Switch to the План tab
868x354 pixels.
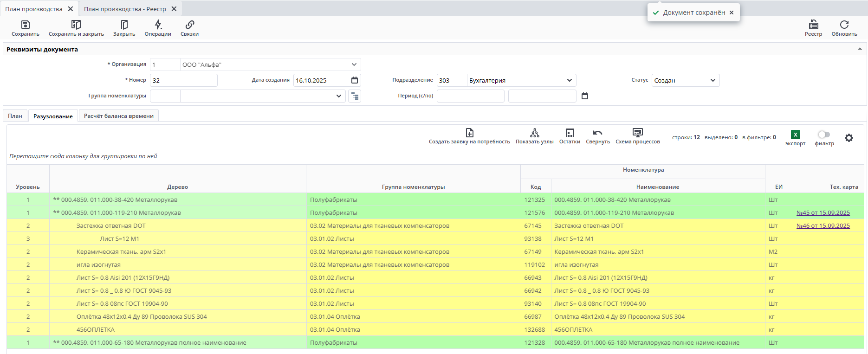15,116
